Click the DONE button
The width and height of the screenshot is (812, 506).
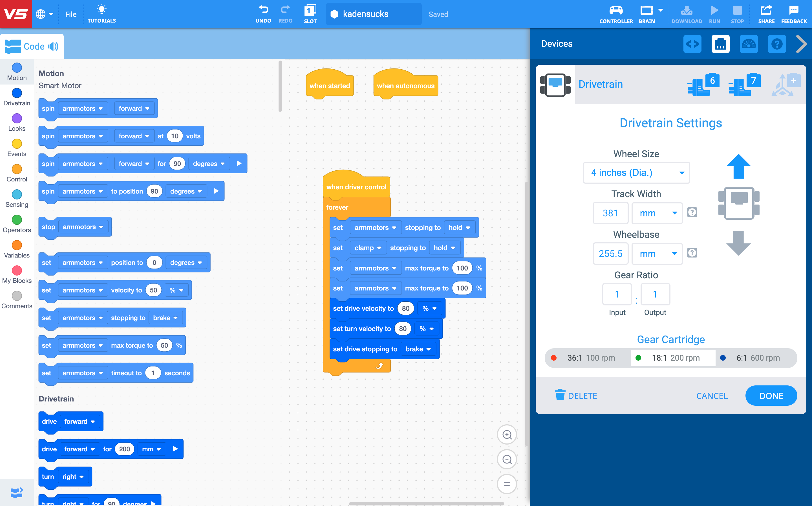771,396
